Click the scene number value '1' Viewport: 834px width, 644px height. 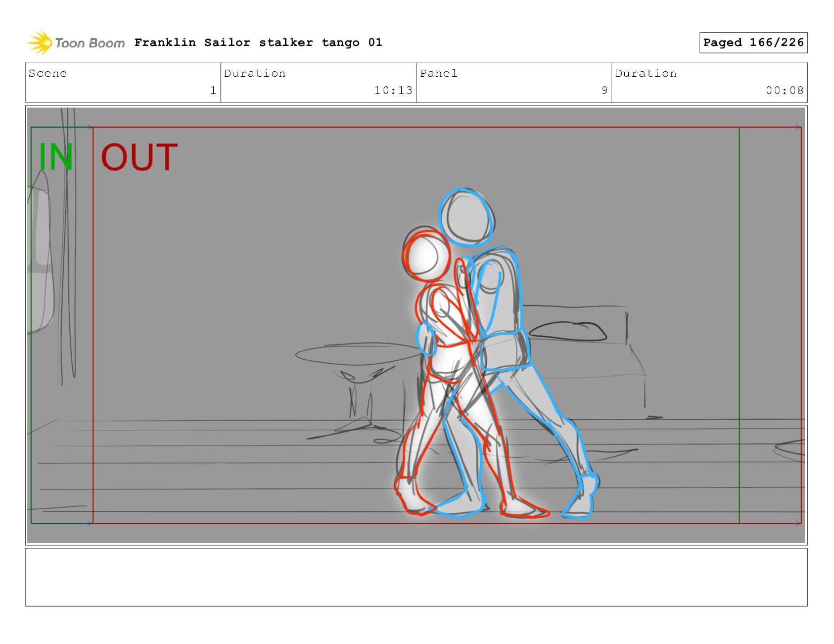click(x=213, y=90)
